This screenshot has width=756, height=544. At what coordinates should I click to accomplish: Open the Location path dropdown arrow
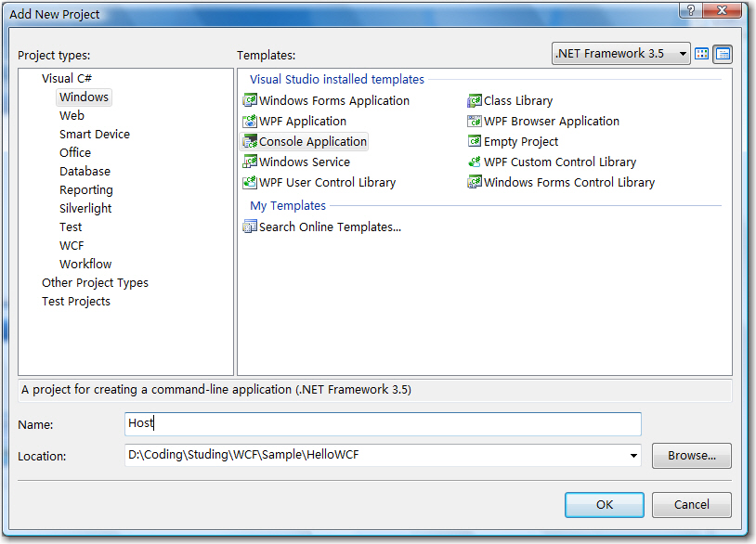click(633, 455)
